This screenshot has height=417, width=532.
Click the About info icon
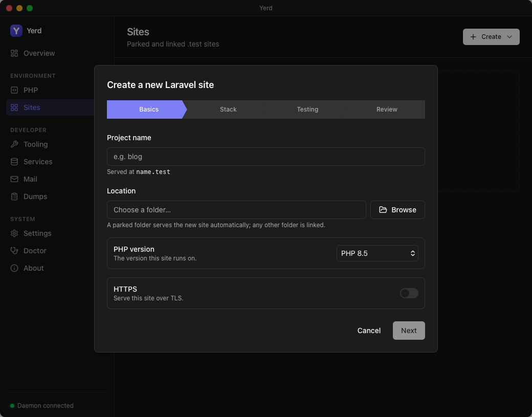pyautogui.click(x=14, y=268)
